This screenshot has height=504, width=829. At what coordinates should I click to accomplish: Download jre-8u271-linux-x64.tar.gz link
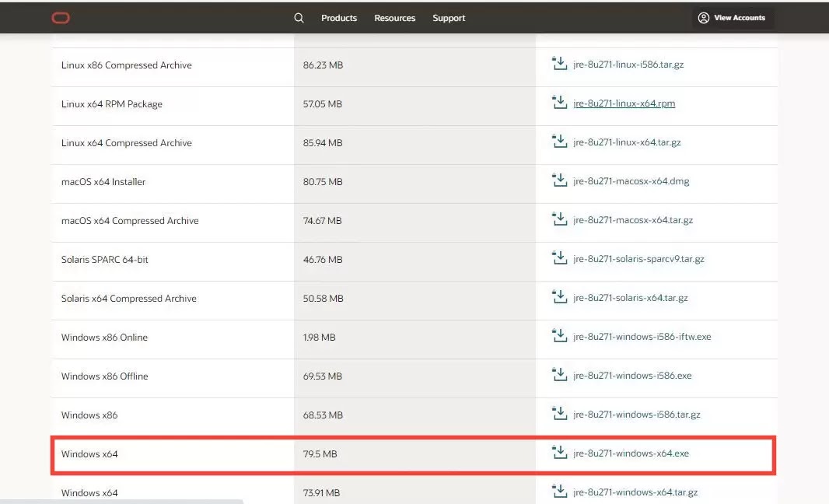coord(627,142)
